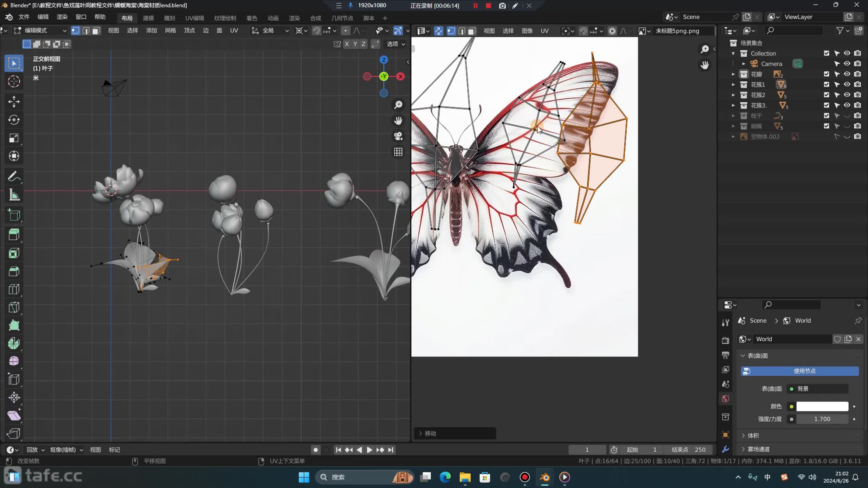Toggle UV sync selection in UV editor

tap(438, 31)
